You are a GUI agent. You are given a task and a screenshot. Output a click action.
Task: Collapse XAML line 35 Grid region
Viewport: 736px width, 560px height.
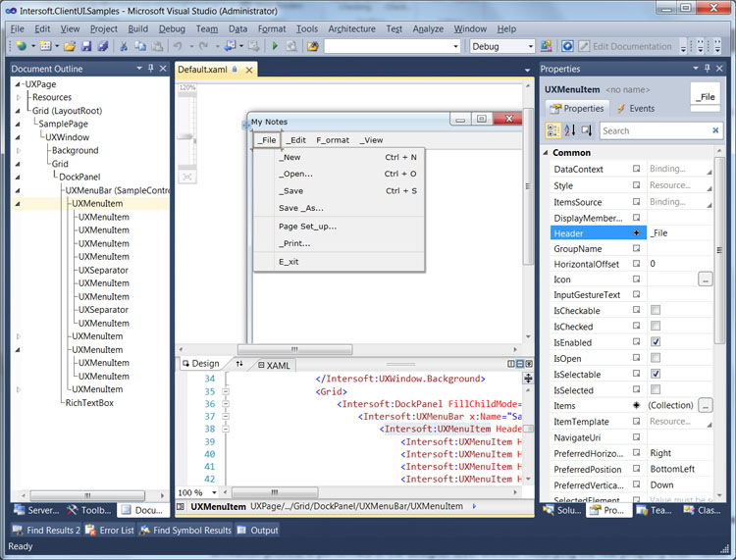(x=226, y=391)
